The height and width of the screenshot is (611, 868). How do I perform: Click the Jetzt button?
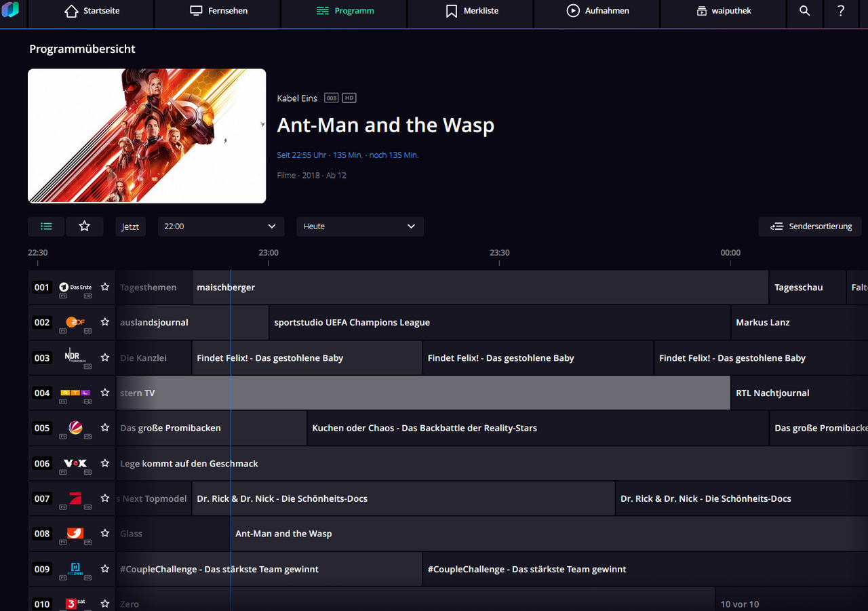(130, 226)
